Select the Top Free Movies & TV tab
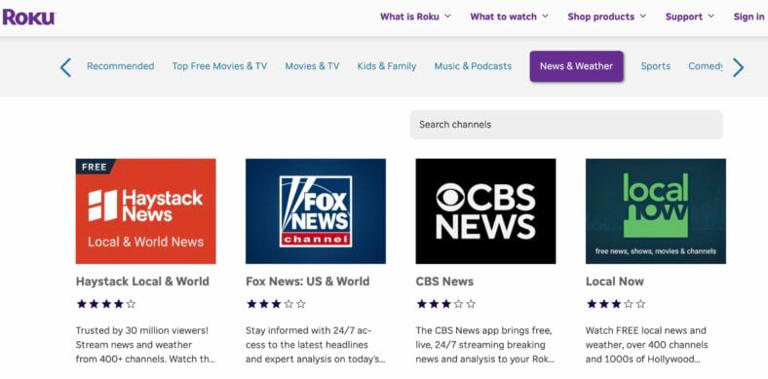 pos(219,66)
